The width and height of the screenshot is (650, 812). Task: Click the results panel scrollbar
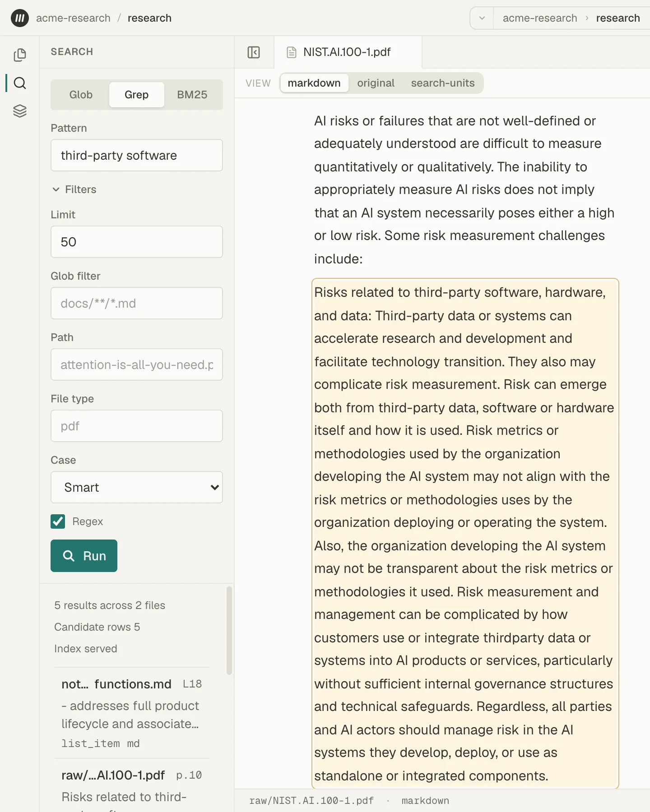pyautogui.click(x=229, y=631)
